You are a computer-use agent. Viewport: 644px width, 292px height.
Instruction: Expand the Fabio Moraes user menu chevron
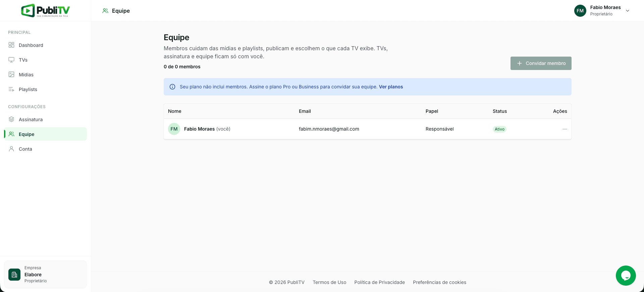(628, 11)
